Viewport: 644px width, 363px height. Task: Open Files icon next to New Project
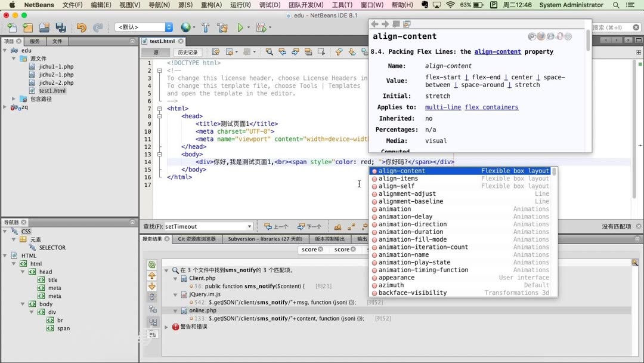(x=44, y=27)
